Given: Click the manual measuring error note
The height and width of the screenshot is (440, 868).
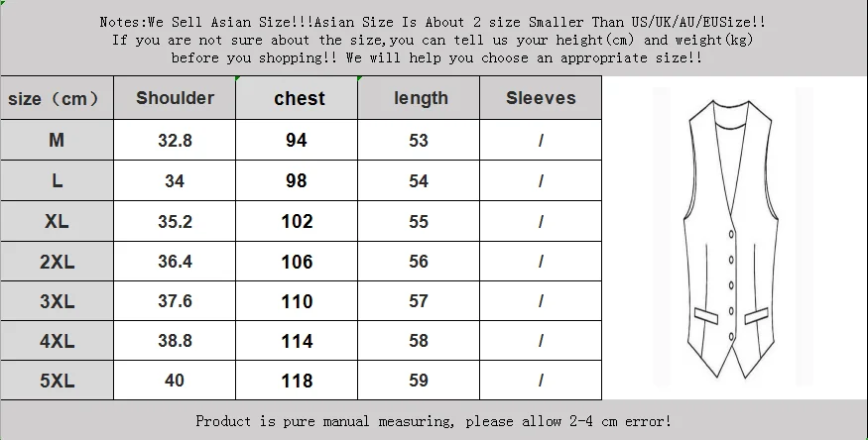Looking at the screenshot, I should 434,421.
